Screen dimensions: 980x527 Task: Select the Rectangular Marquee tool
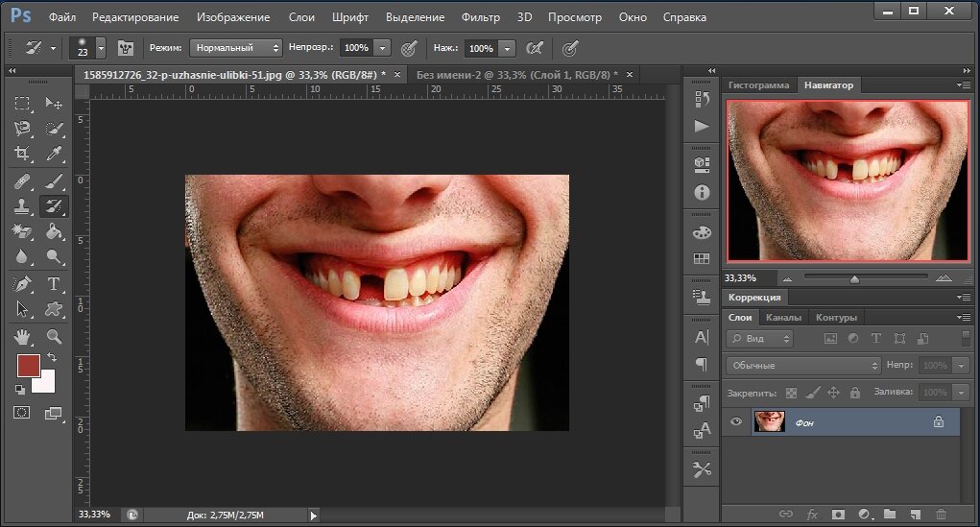pos(22,103)
